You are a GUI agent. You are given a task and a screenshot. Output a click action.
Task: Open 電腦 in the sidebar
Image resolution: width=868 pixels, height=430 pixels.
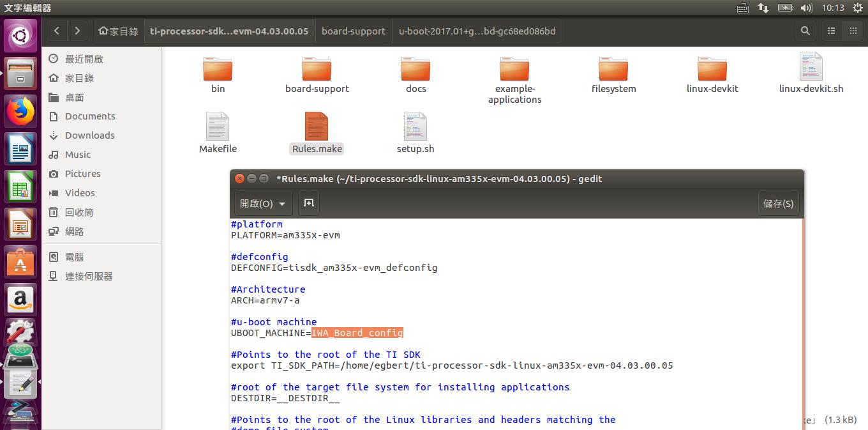pos(101,257)
